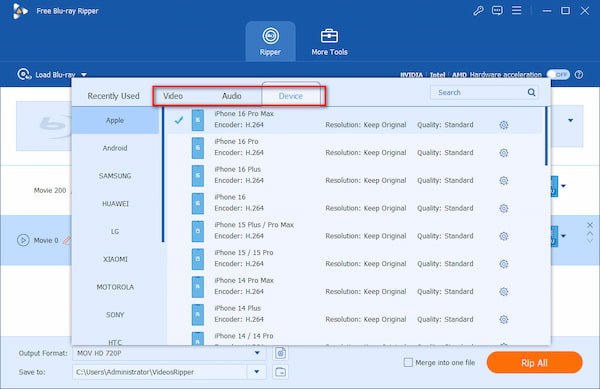Select SONY device category
600x389 pixels.
click(115, 315)
